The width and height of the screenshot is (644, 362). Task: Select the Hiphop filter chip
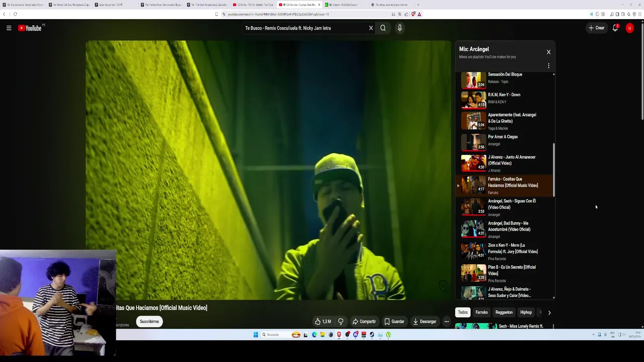coord(526,312)
